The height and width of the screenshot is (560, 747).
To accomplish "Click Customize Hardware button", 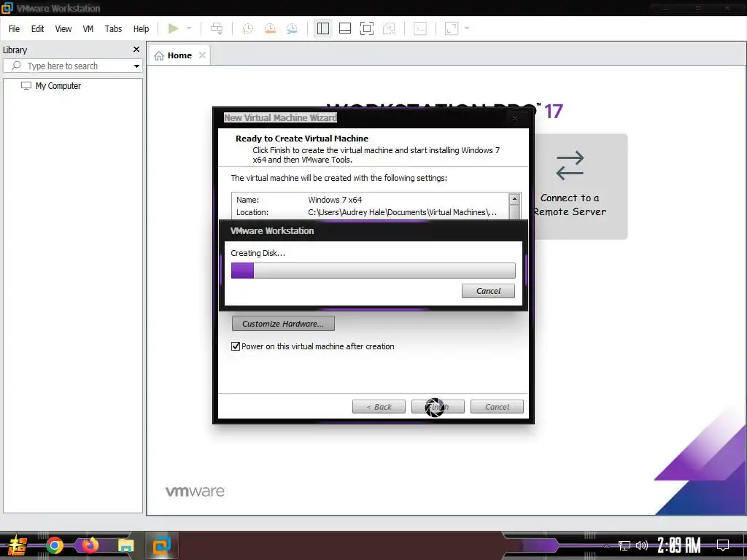I will [283, 324].
